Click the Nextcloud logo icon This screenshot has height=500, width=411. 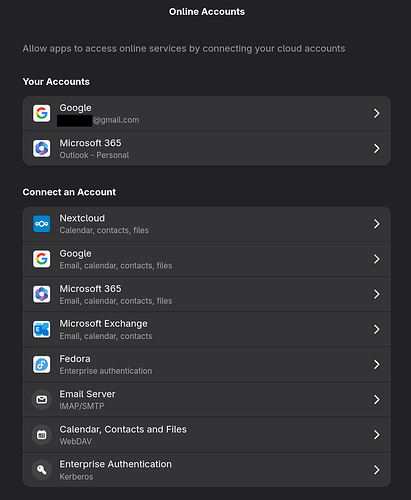(x=42, y=224)
